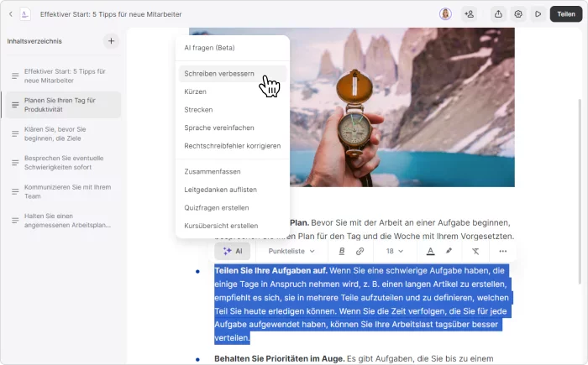Click the vertical scrollbar on the right
This screenshot has height=365, width=588.
point(580,191)
